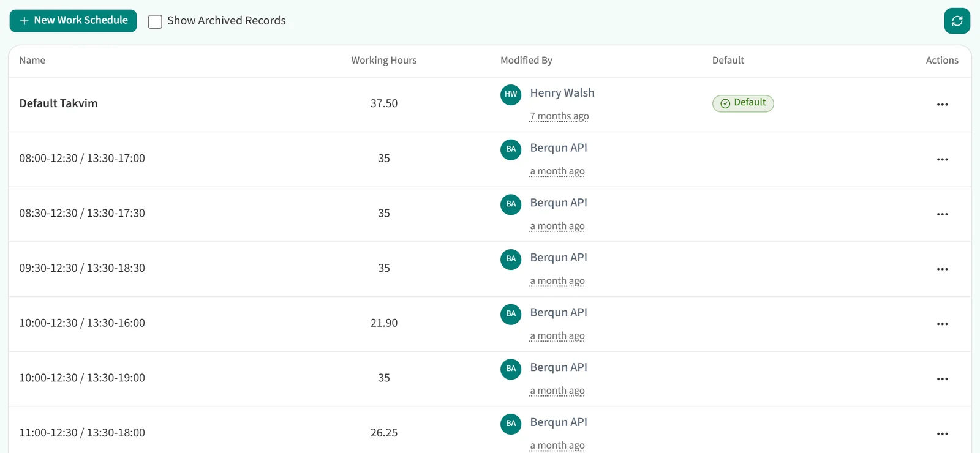Open actions menu for 09:30-12:30 / 13:30-18:30 schedule

[942, 269]
